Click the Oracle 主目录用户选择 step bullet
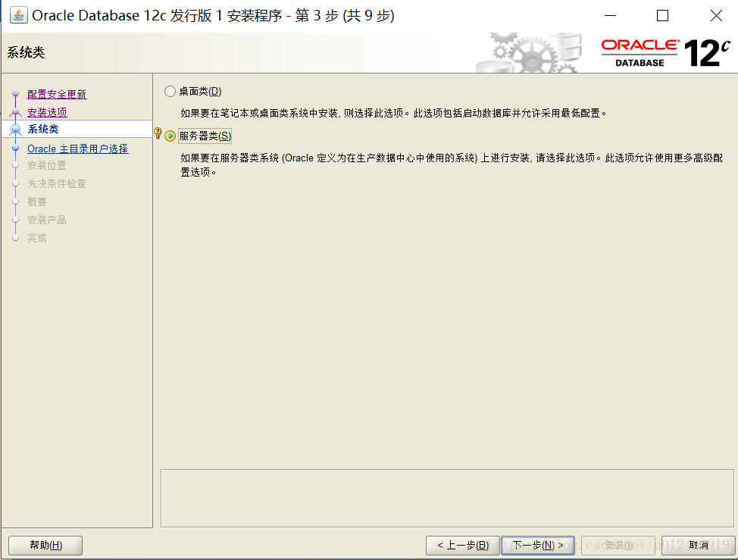The image size is (738, 560). (x=15, y=149)
